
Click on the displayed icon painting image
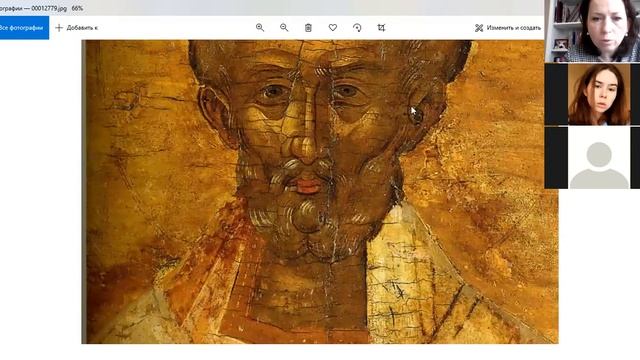coord(320,191)
